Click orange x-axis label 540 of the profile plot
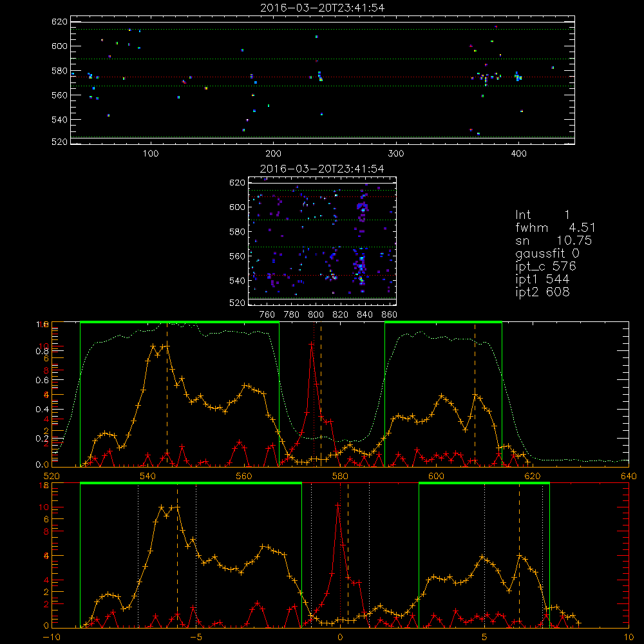This screenshot has height=644, width=644. point(148,477)
